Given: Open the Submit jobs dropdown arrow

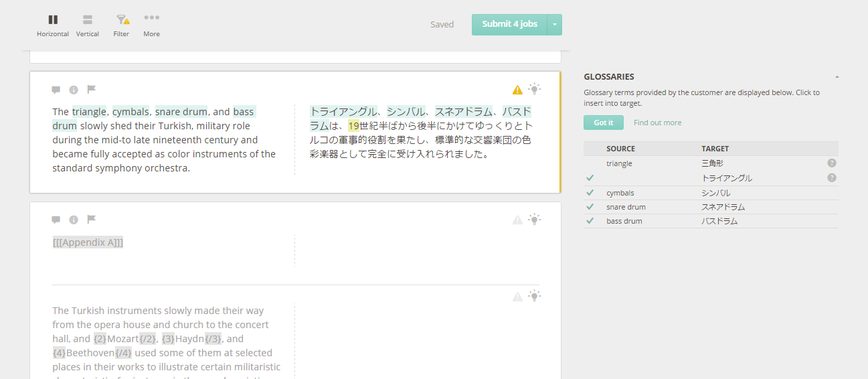Looking at the screenshot, I should [555, 24].
